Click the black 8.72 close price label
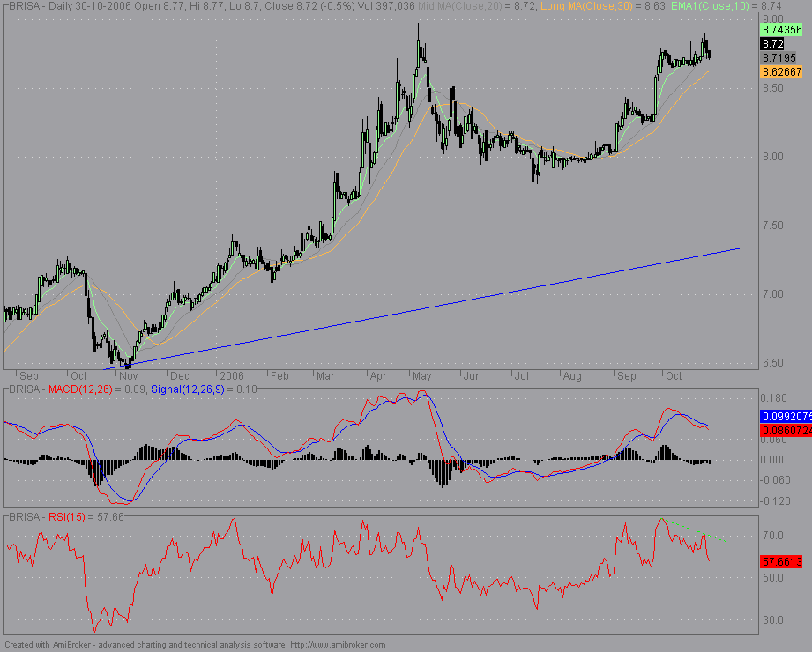Image resolution: width=812 pixels, height=652 pixels. coord(772,44)
